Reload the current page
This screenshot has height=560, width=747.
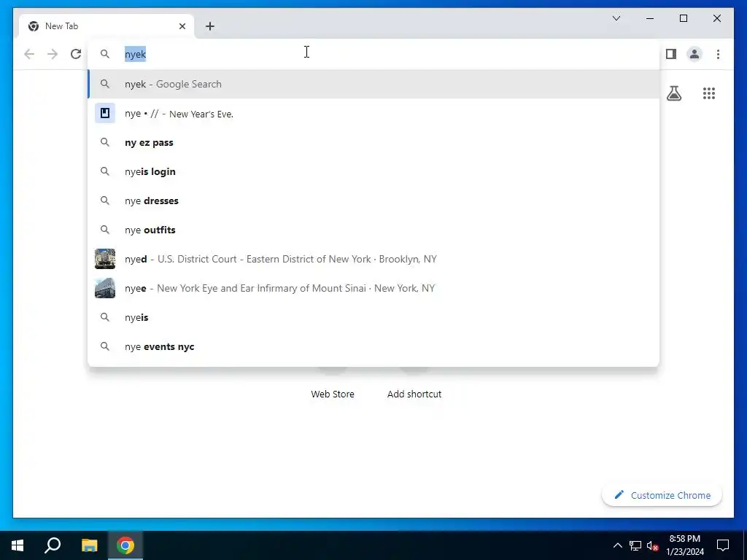[x=76, y=54]
